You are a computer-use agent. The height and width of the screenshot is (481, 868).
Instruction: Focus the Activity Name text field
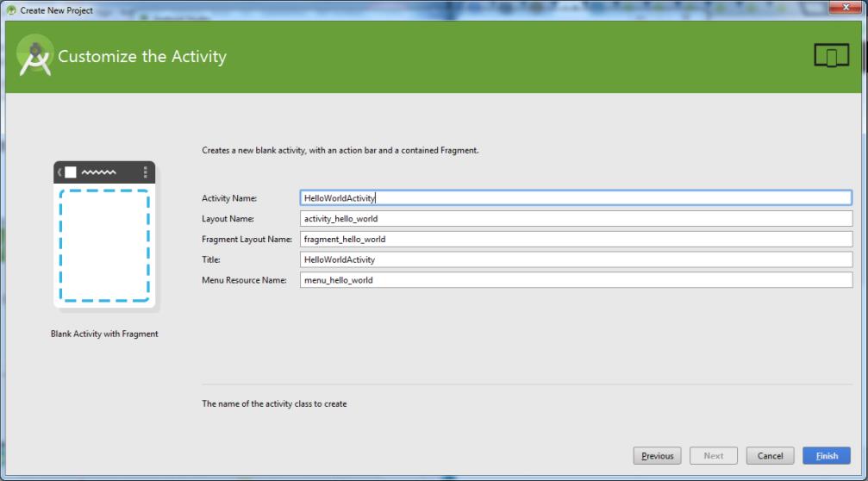575,198
